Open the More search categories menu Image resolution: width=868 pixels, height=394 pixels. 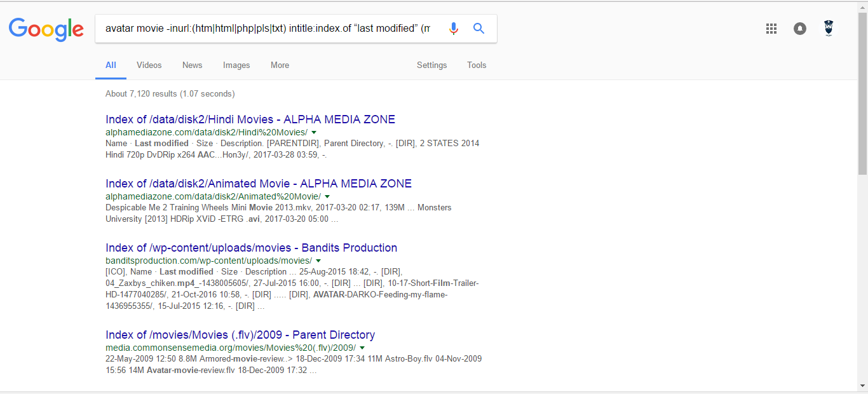[280, 65]
